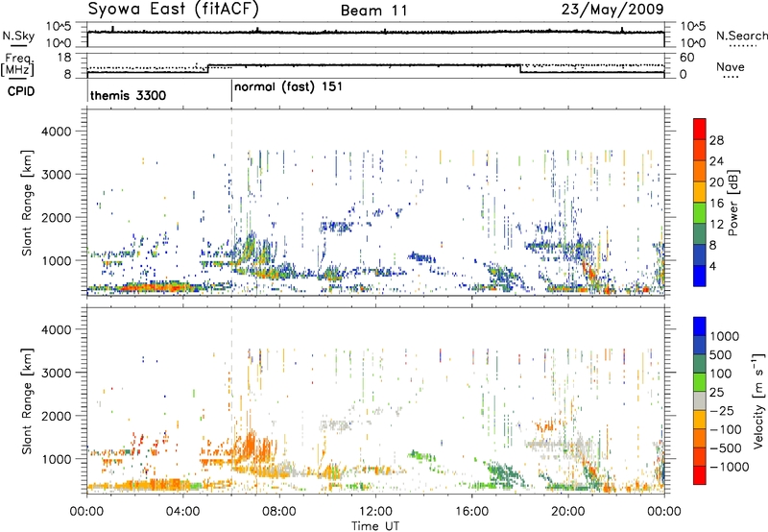Pick the light green segment of Power colorbar
Image resolution: width=768 pixels, height=532 pixels.
[700, 213]
